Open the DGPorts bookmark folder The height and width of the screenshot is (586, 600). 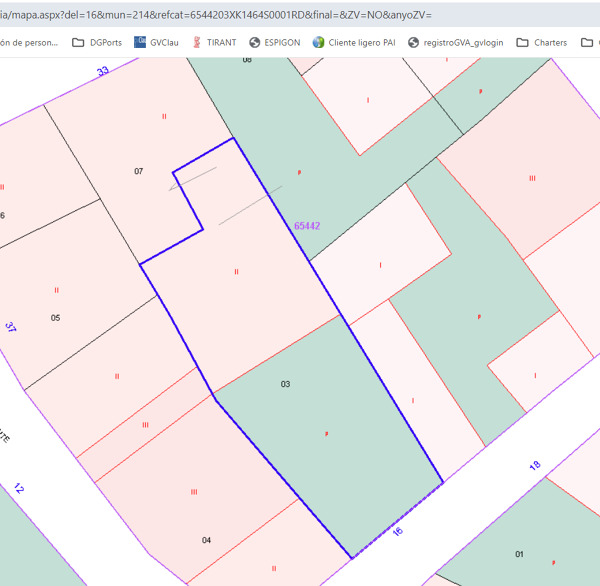105,43
